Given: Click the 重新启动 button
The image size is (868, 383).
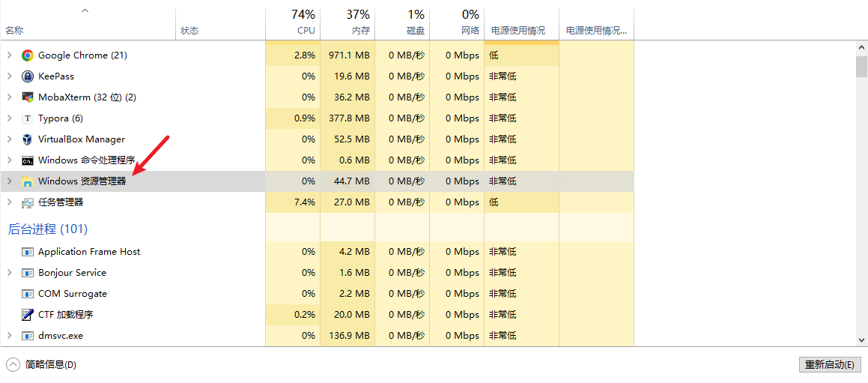Looking at the screenshot, I should 829,365.
